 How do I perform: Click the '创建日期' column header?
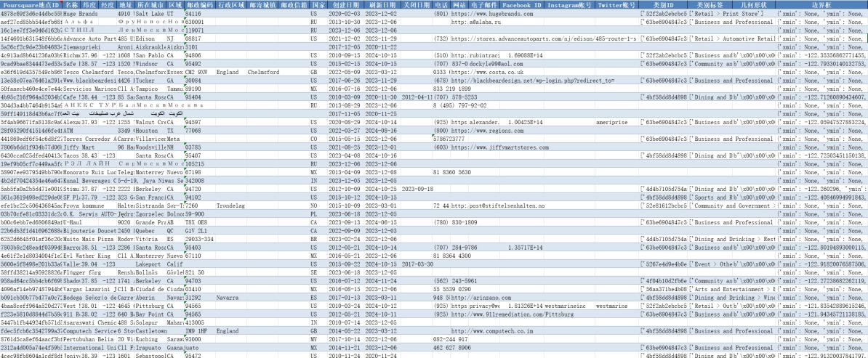pos(346,5)
